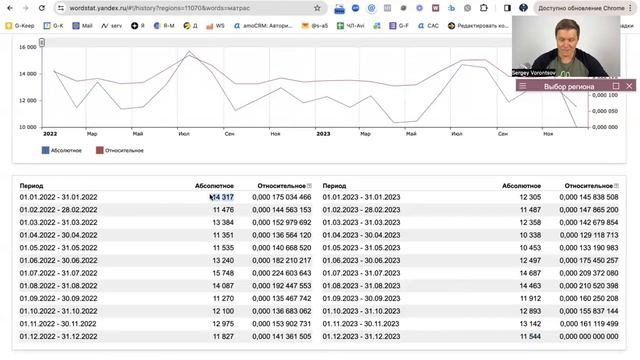
Task: Open serv bookmark
Action: click(x=112, y=26)
